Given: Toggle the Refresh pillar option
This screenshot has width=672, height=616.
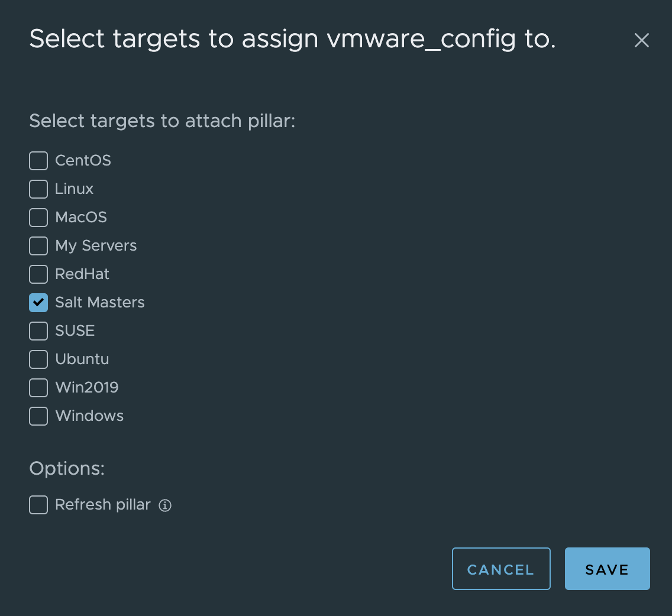Looking at the screenshot, I should 38,505.
